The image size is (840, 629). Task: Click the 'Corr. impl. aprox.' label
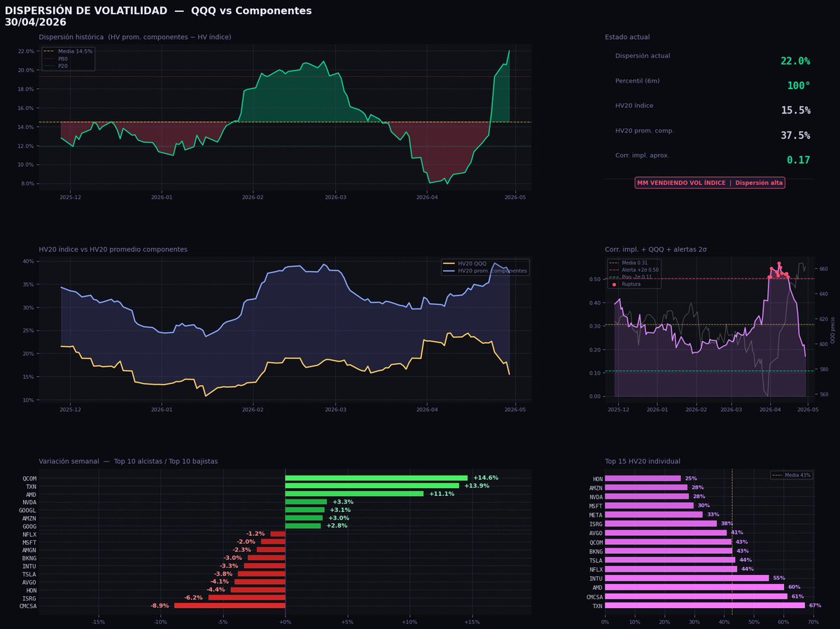point(642,155)
